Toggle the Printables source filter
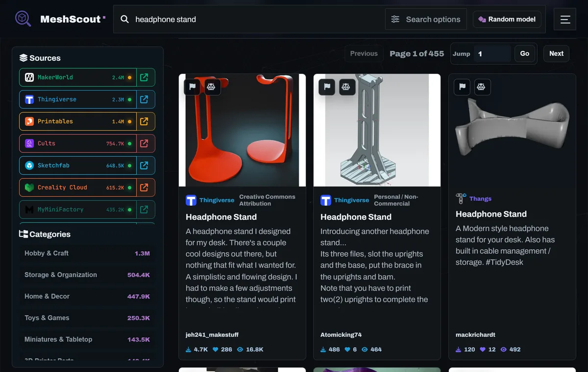The image size is (588, 372). pos(78,121)
